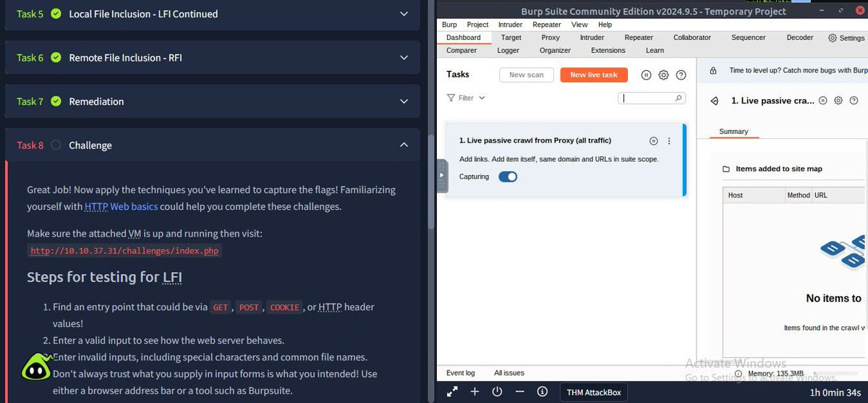Open Tasks help question mark icon

[681, 75]
